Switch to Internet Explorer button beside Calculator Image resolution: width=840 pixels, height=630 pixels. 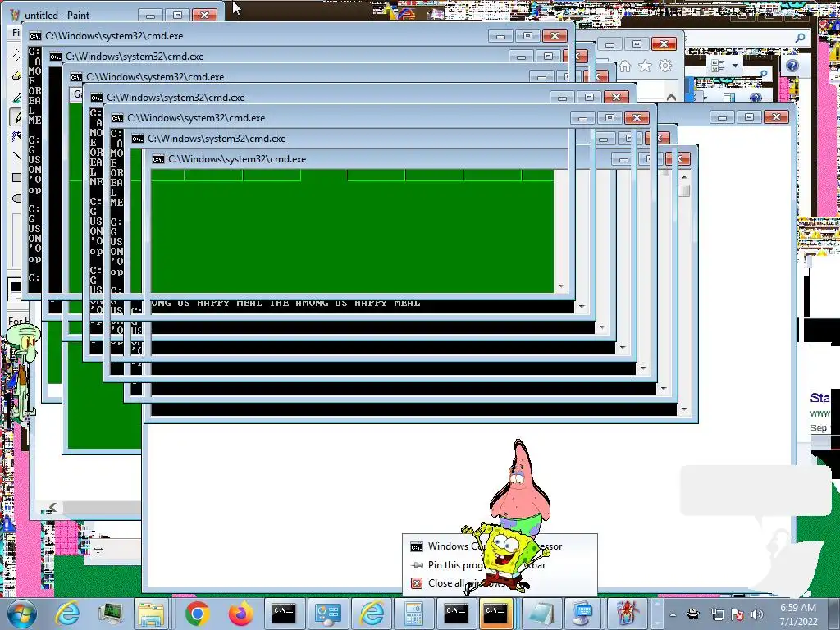[x=372, y=614]
